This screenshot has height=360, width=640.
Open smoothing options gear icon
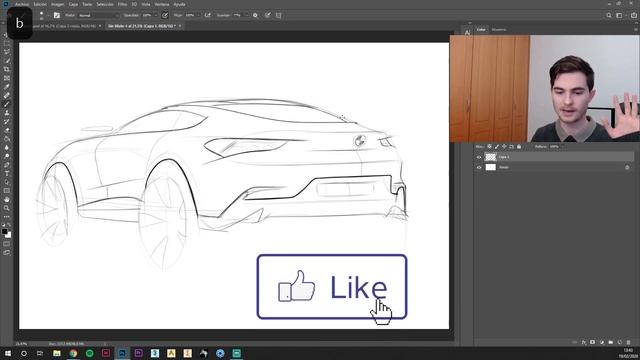click(x=255, y=15)
